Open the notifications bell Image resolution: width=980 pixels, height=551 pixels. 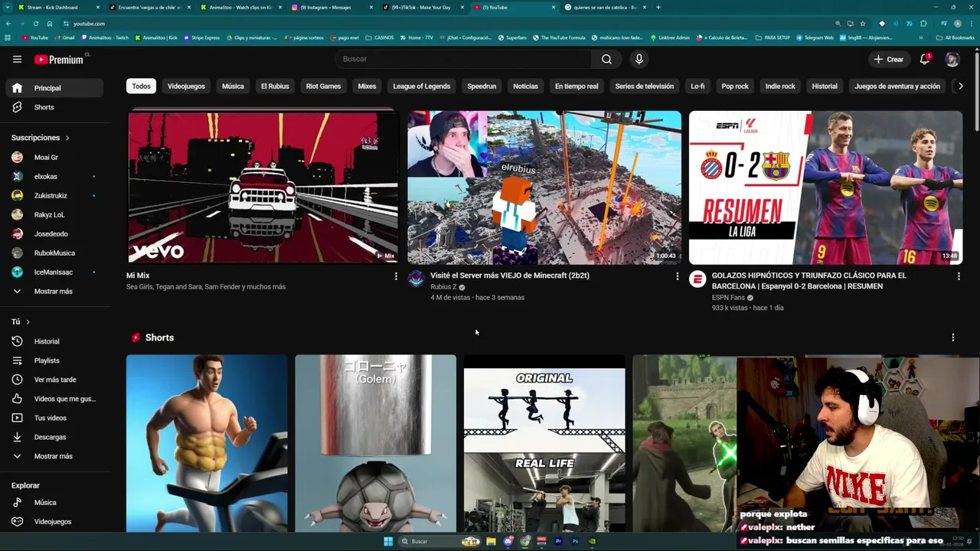(x=925, y=59)
